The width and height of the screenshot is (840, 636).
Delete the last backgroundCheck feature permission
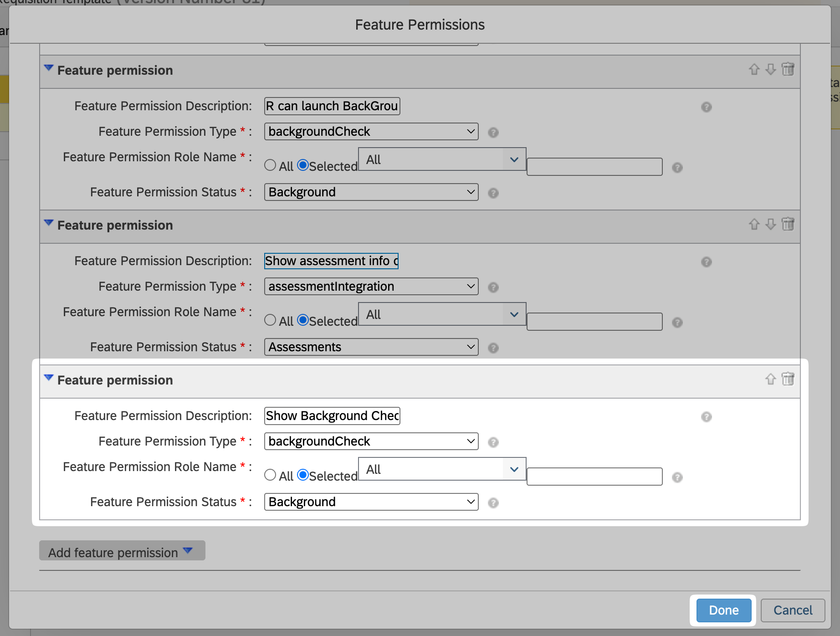pos(788,379)
